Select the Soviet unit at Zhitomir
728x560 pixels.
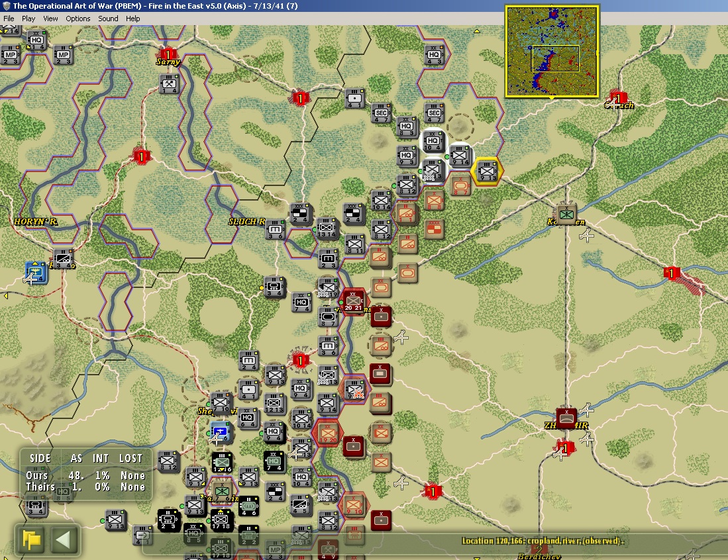(x=566, y=418)
